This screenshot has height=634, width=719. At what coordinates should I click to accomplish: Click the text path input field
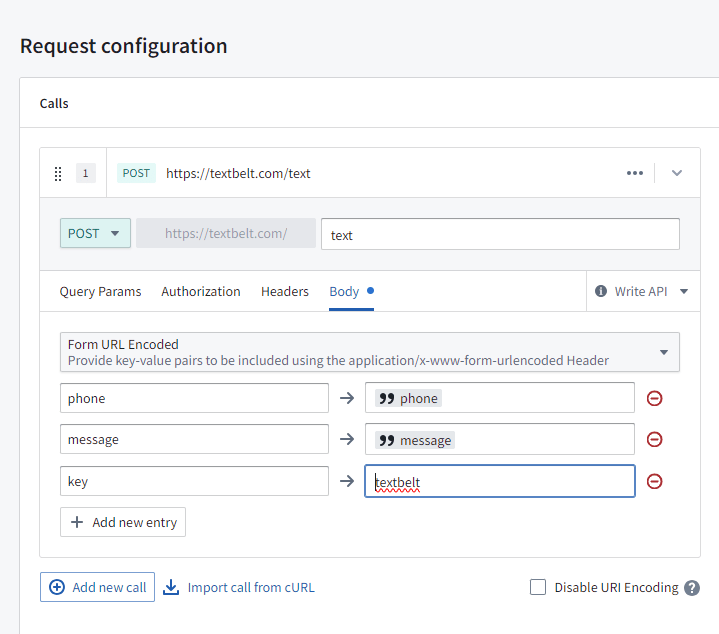(500, 235)
